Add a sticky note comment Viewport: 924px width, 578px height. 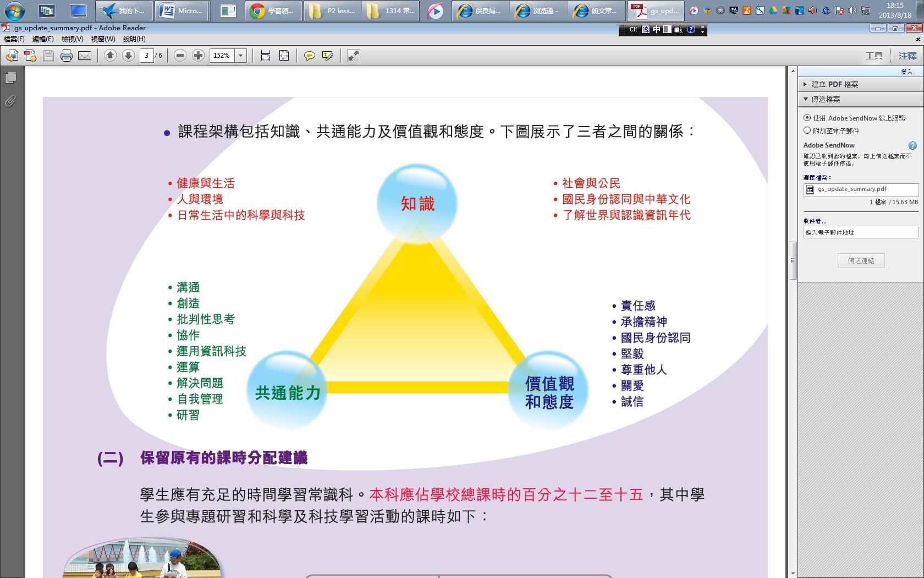tap(310, 56)
